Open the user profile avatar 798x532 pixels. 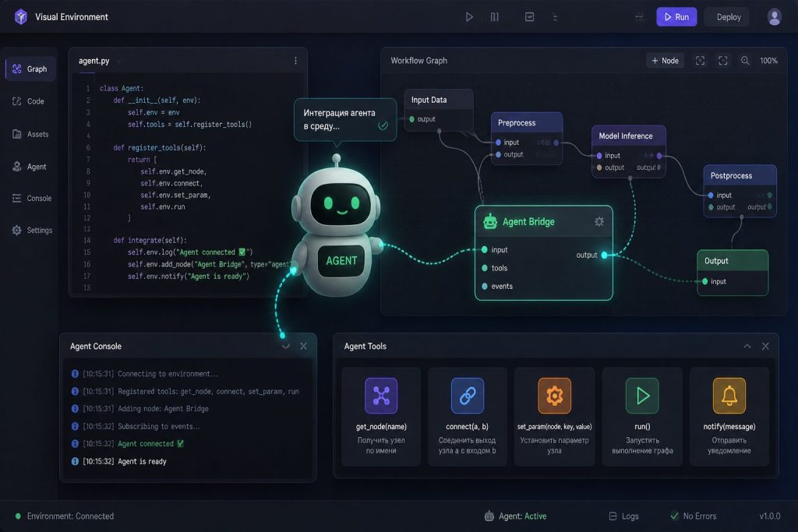(x=774, y=17)
